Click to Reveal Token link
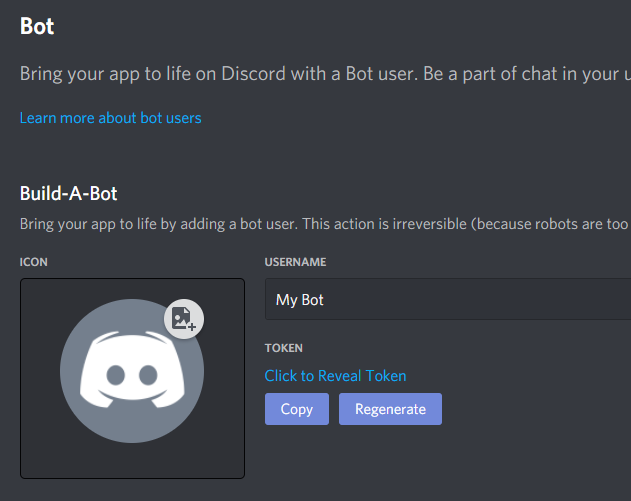This screenshot has height=501, width=631. (x=335, y=376)
